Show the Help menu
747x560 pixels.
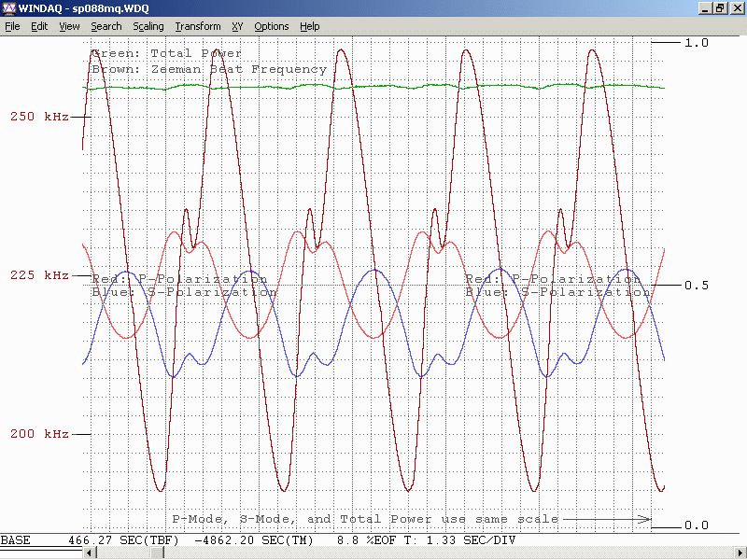[x=310, y=26]
